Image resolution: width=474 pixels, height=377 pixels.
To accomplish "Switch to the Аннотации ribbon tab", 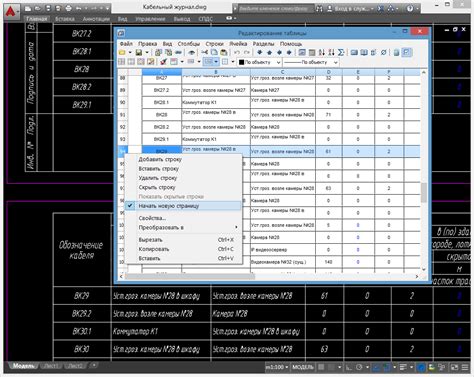I will coord(96,19).
